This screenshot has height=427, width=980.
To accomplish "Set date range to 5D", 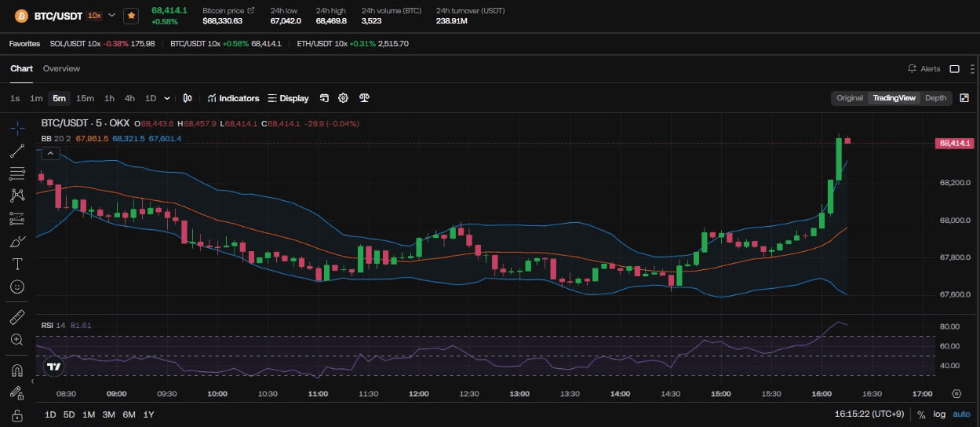I will (x=69, y=414).
